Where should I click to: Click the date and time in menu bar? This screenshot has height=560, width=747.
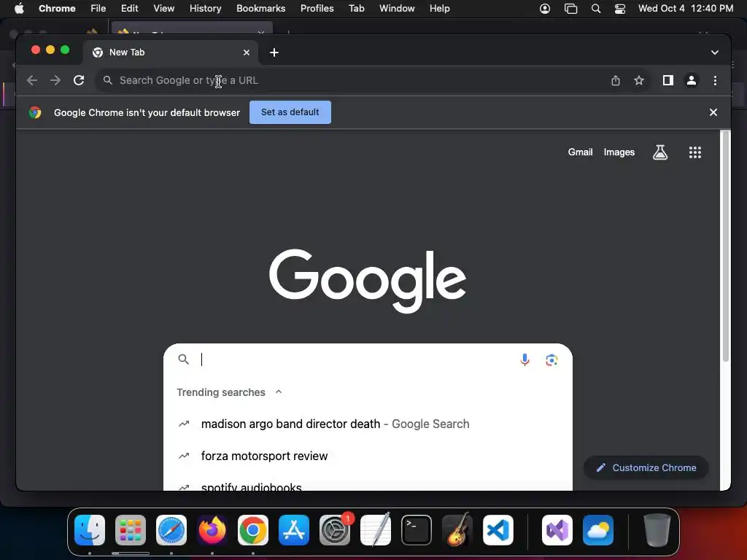pyautogui.click(x=686, y=9)
